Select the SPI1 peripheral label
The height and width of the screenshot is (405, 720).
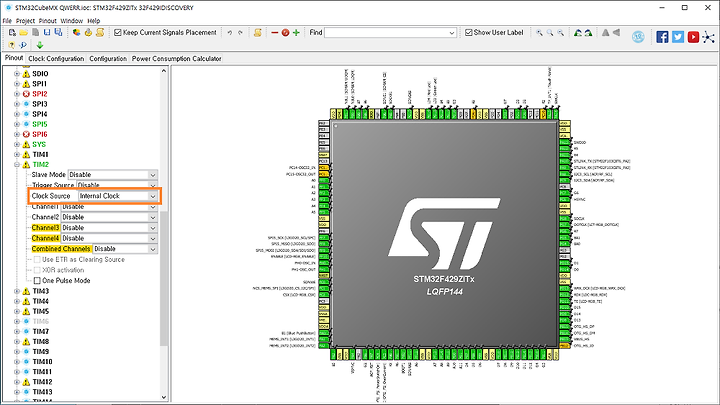point(39,84)
